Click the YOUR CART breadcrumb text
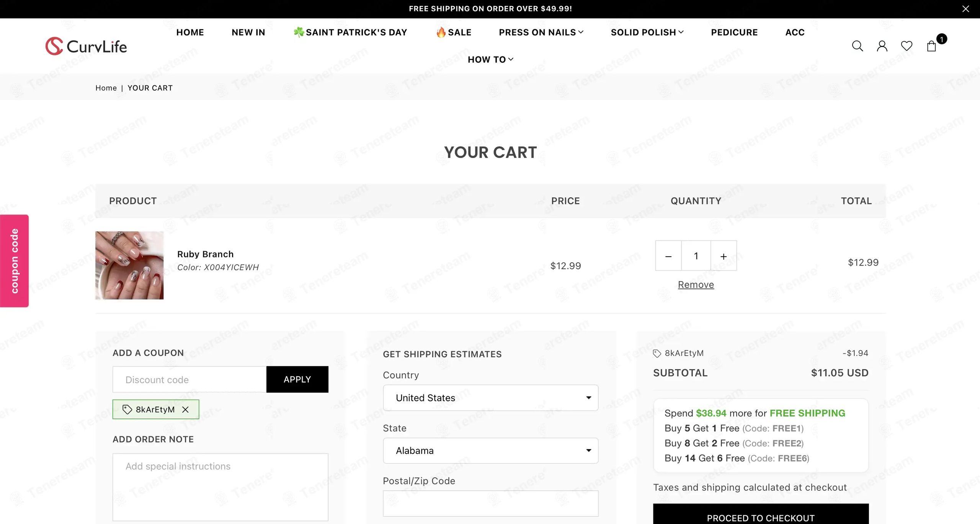The width and height of the screenshot is (980, 524). [150, 88]
